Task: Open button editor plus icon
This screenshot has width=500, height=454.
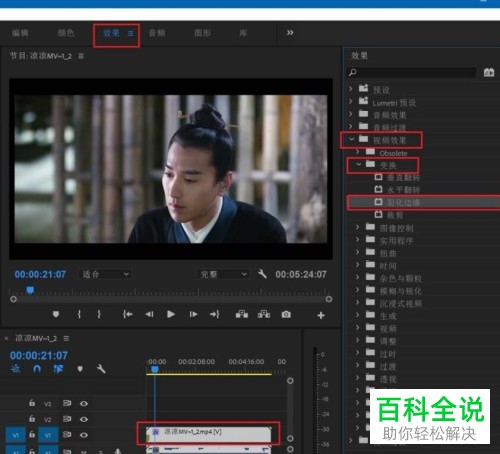Action: coord(321,315)
